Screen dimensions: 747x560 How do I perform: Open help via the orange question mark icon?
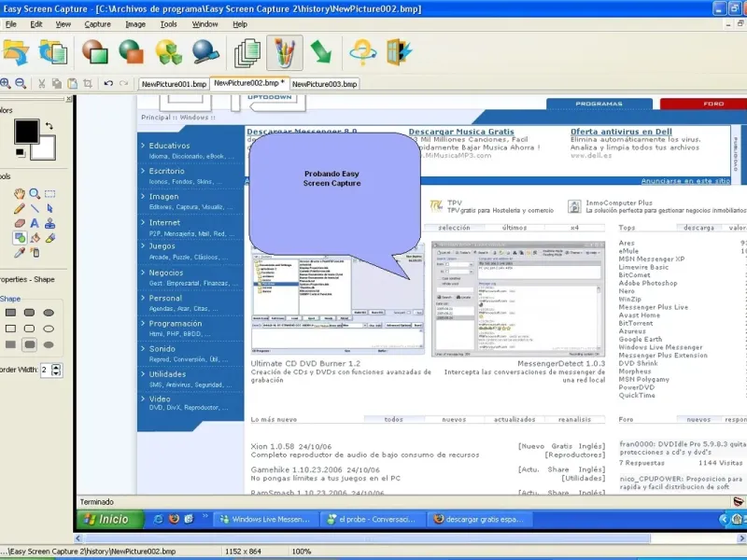point(362,52)
